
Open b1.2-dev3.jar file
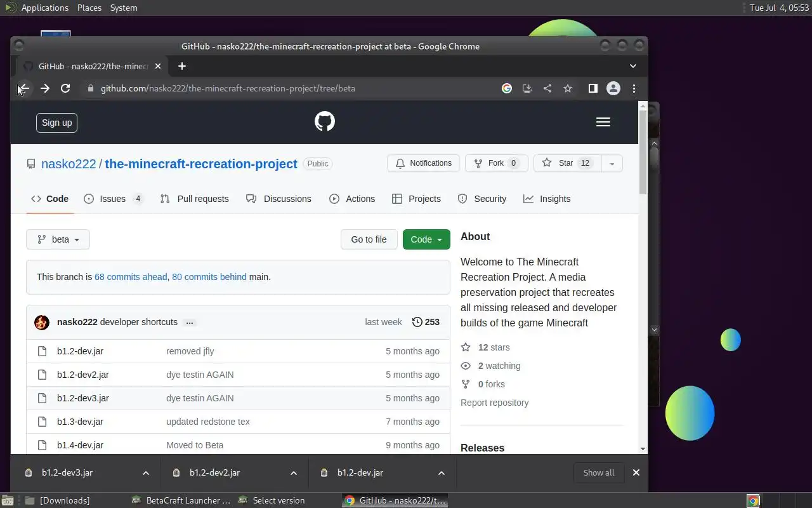coord(83,398)
